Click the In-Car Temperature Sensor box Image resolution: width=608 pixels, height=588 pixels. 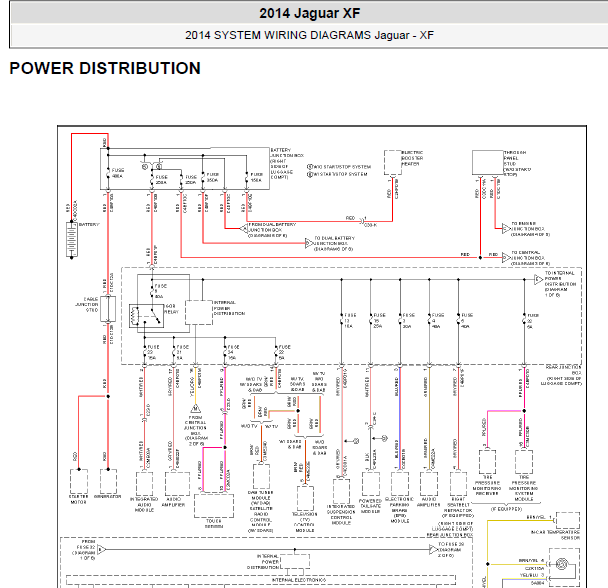[568, 520]
